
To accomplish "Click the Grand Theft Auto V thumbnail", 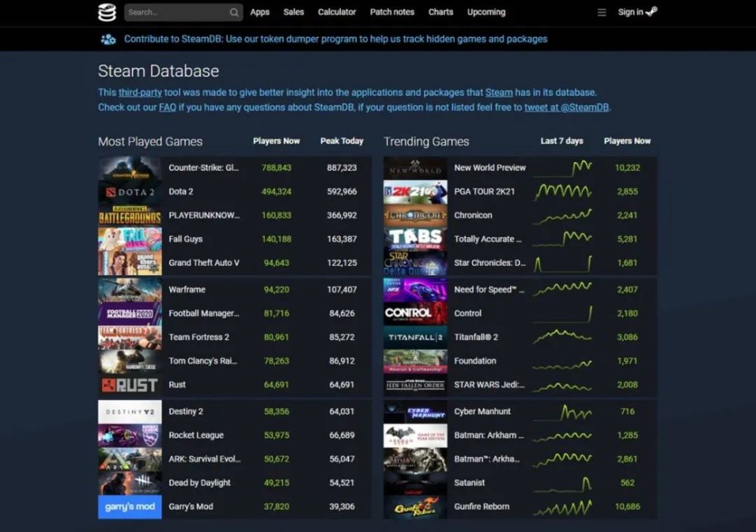I will pyautogui.click(x=130, y=263).
